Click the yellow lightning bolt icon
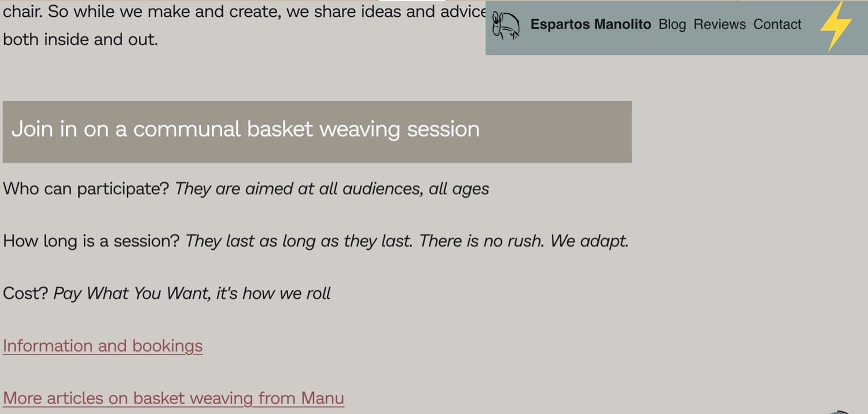Screen dimensions: 868x414 tap(836, 25)
